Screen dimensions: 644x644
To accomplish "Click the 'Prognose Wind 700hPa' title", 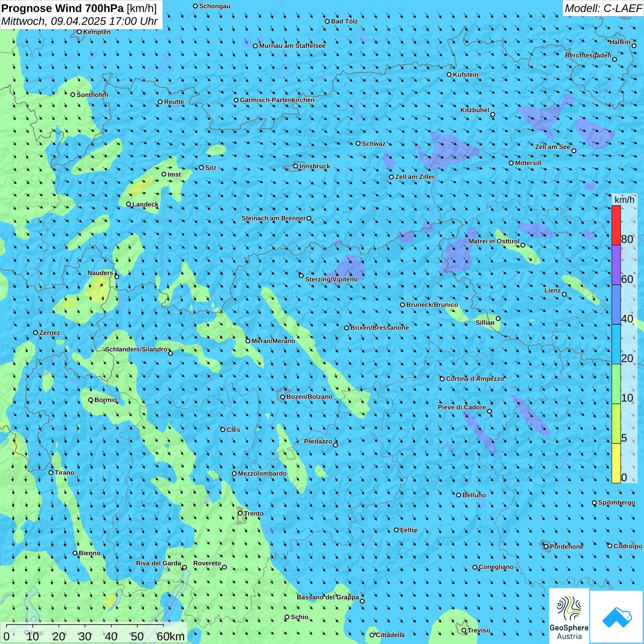I will 63,8.
